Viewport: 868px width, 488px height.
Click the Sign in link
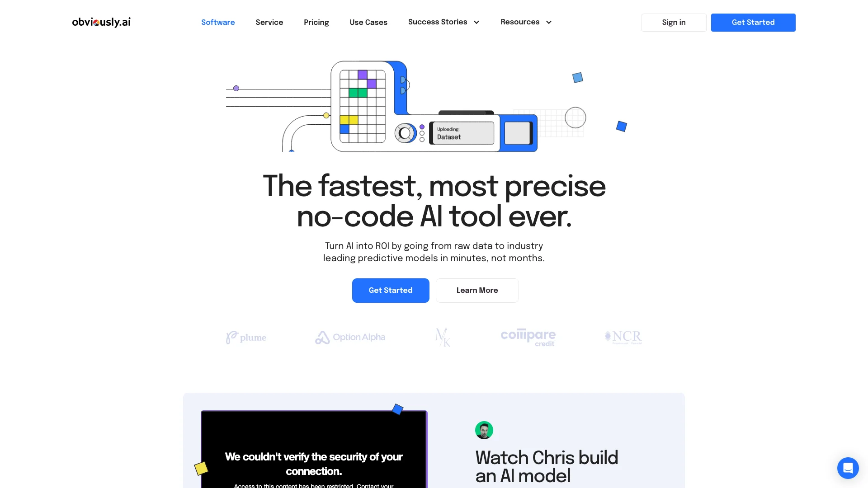click(x=673, y=23)
